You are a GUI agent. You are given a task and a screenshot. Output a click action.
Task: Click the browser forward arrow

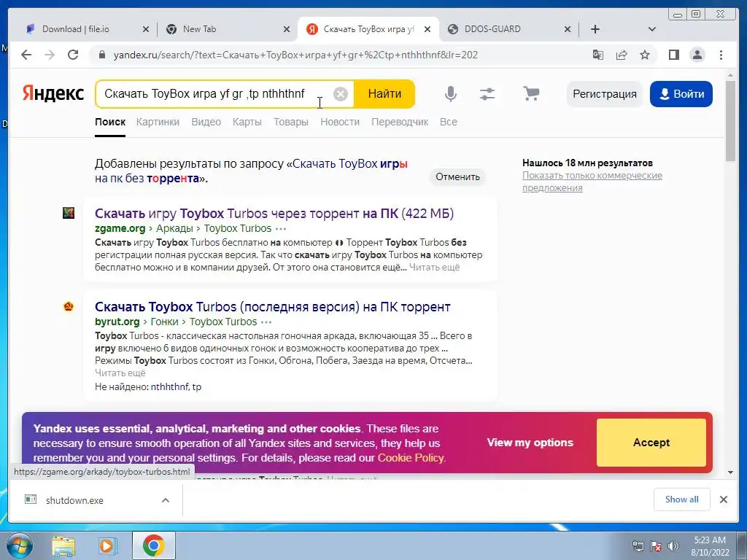coord(50,55)
